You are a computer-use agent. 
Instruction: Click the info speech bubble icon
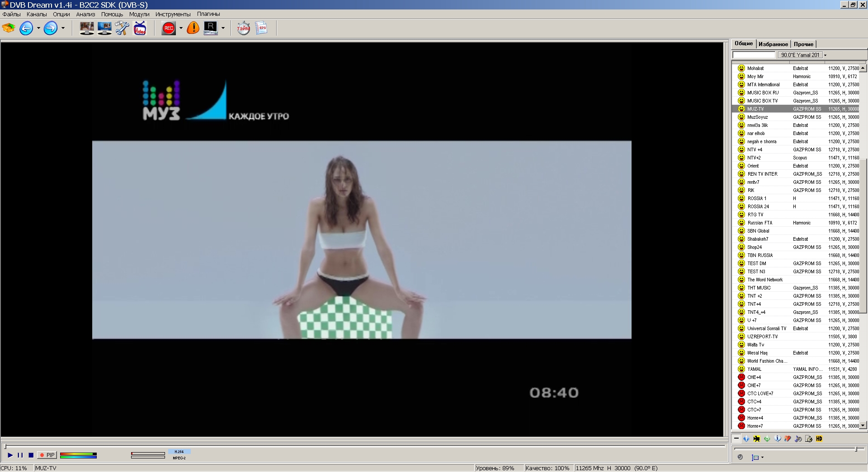pyautogui.click(x=778, y=439)
